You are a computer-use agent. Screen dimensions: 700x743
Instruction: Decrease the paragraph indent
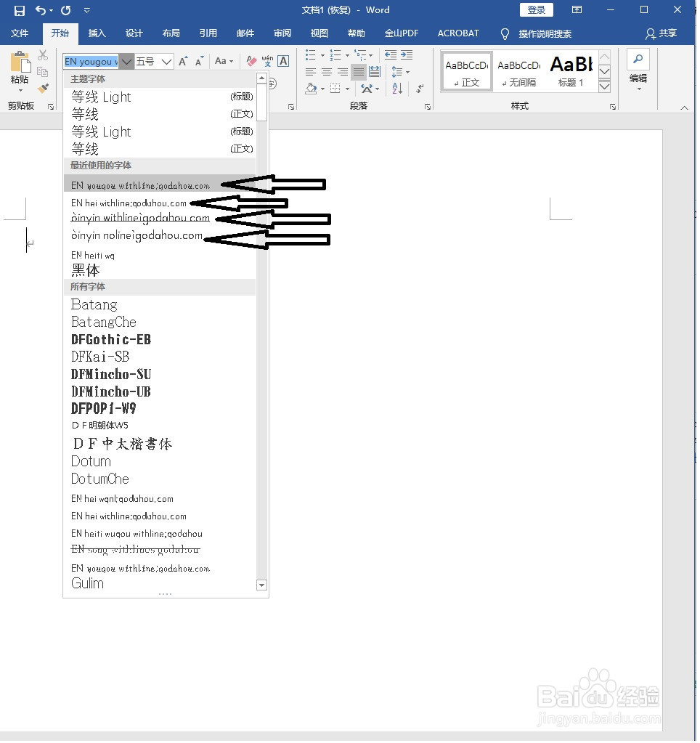coord(390,55)
